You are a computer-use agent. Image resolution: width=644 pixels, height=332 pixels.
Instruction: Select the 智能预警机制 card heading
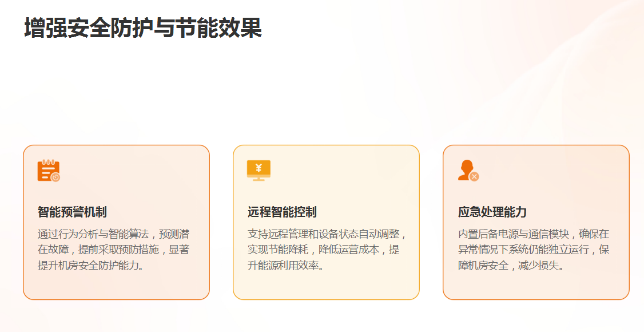pyautogui.click(x=72, y=212)
